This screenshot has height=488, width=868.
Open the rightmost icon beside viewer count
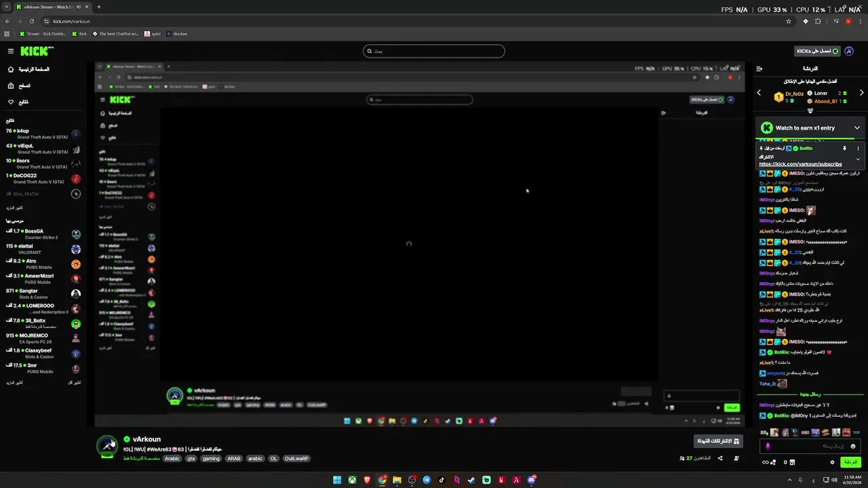736,458
